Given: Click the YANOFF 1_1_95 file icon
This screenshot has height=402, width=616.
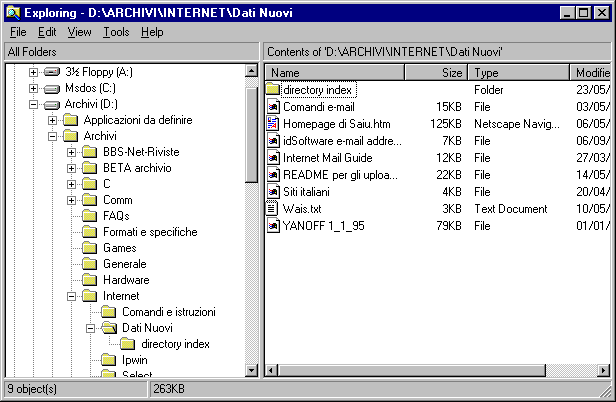Looking at the screenshot, I should click(x=273, y=226).
